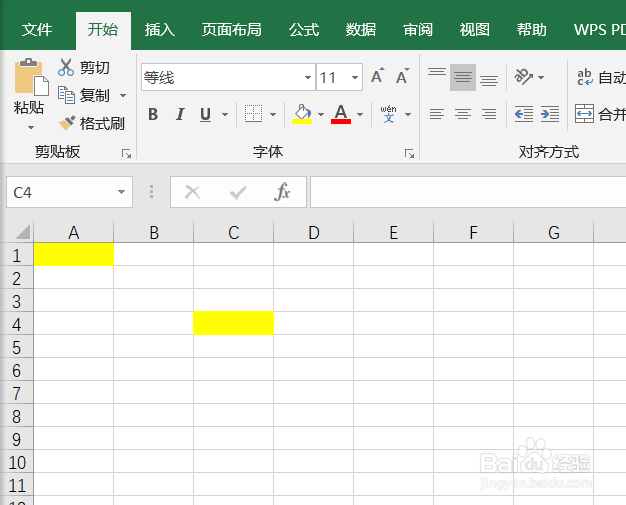Screen dimensions: 626x505
Task: Cut selection with the scissors icon
Action: (65, 67)
